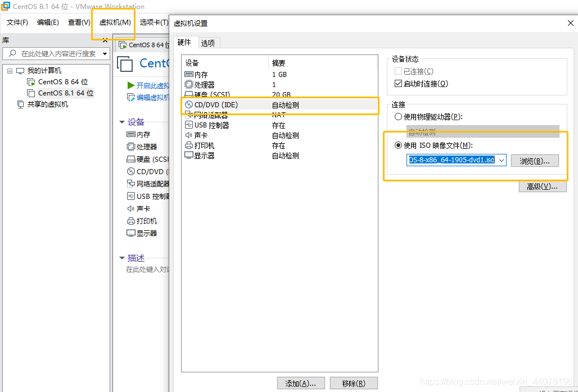Select the USB 控制器 row in dialog list
The height and width of the screenshot is (392, 578).
pos(280,125)
